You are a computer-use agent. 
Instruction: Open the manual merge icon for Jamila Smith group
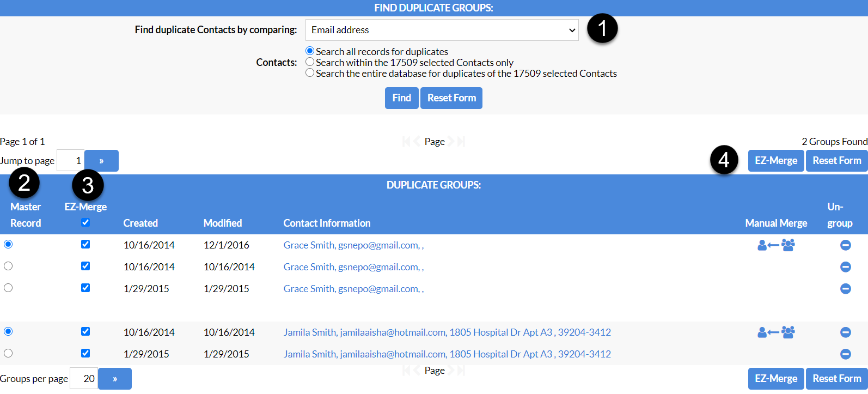776,332
